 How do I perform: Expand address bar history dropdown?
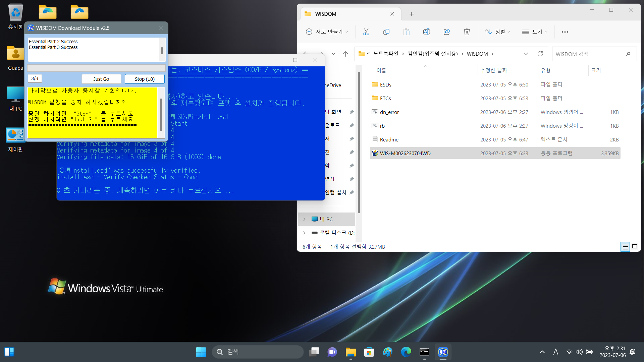coord(526,54)
